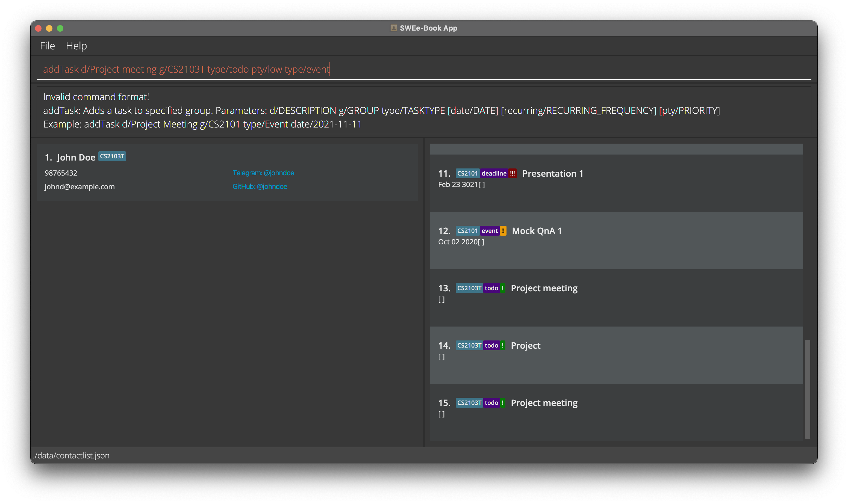
Task: Click the purple deadline tag on task 11
Action: [494, 174]
